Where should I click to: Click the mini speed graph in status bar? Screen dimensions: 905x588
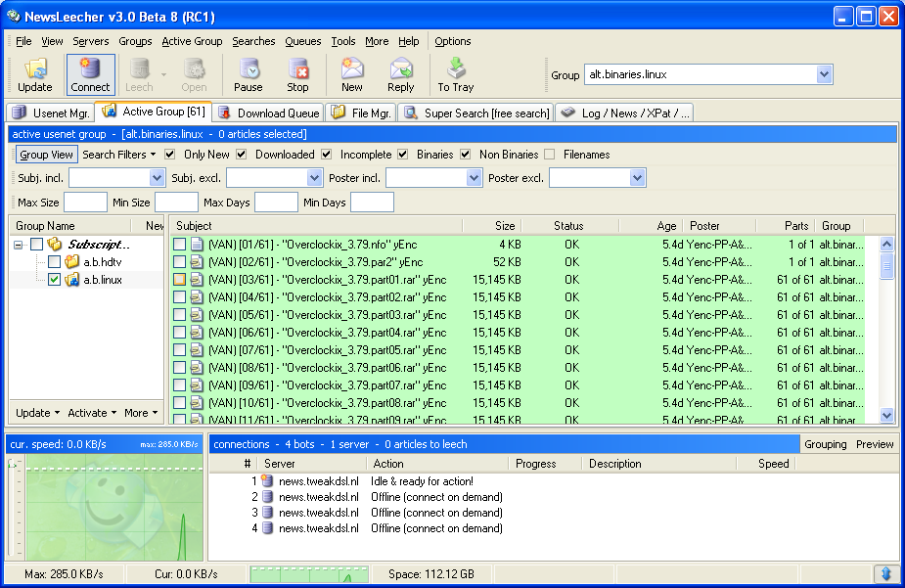[309, 574]
